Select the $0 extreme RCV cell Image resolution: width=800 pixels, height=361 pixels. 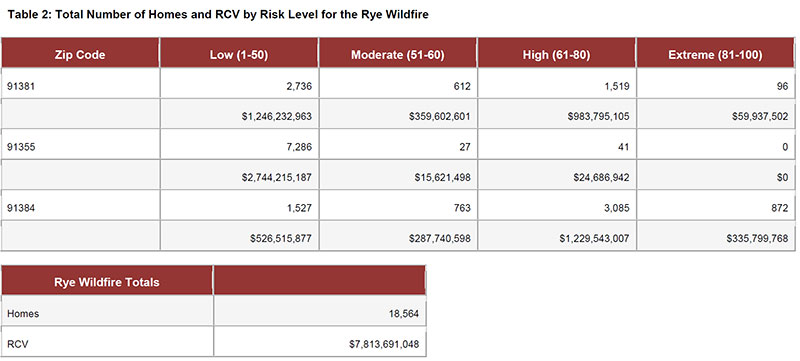[x=716, y=174]
